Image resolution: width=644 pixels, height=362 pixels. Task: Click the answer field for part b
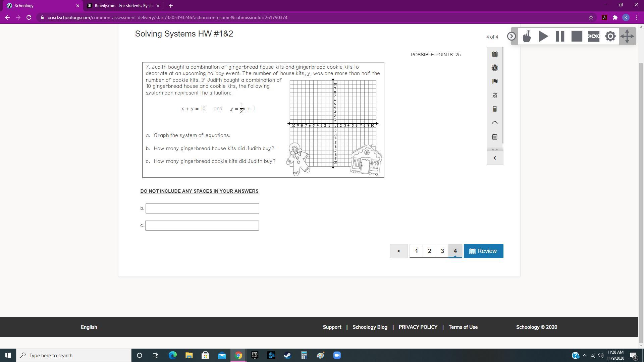point(202,208)
